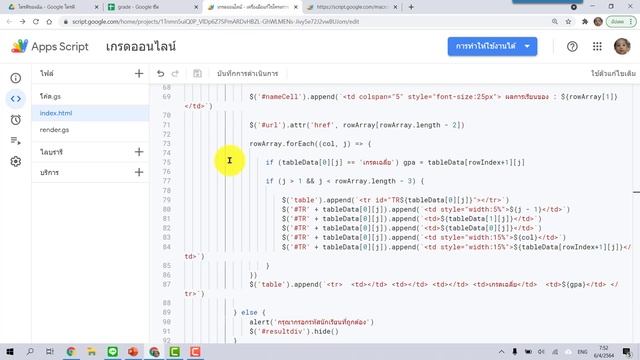Open the Google account avatar

pyautogui.click(x=622, y=47)
